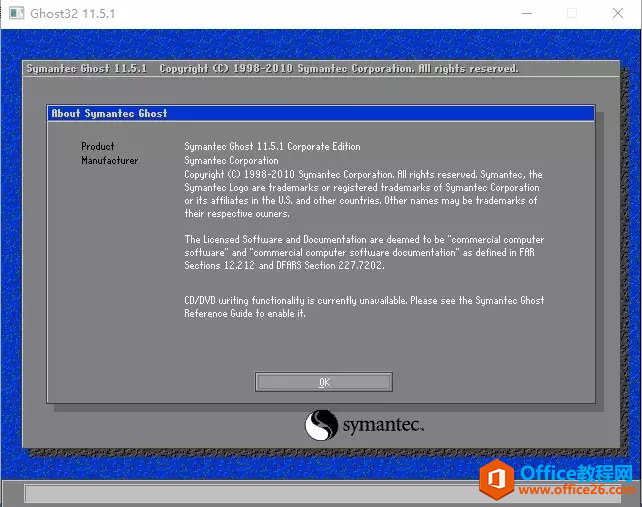Image resolution: width=642 pixels, height=507 pixels.
Task: Click the 'Reference Guide to enable it.' line
Action: (245, 313)
